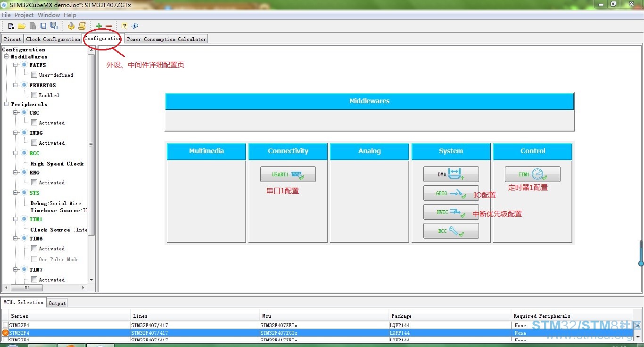The image size is (644, 347).
Task: Save the project with the floppy icon
Action: pyautogui.click(x=43, y=26)
